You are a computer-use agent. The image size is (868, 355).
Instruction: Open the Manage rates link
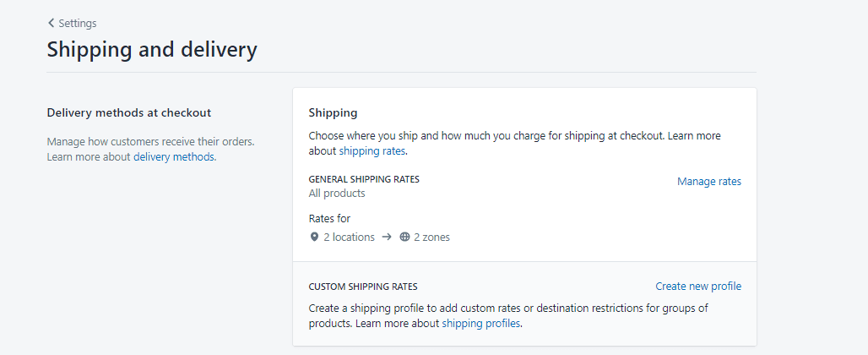(x=709, y=181)
